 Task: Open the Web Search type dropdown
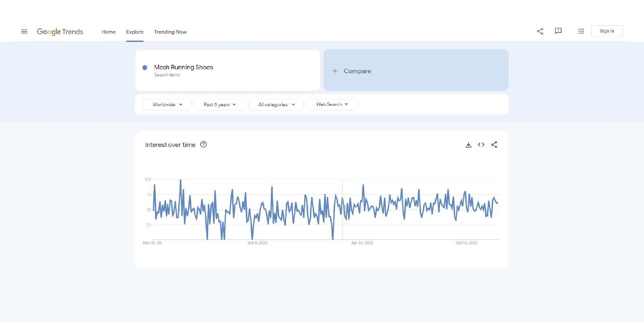coord(332,105)
